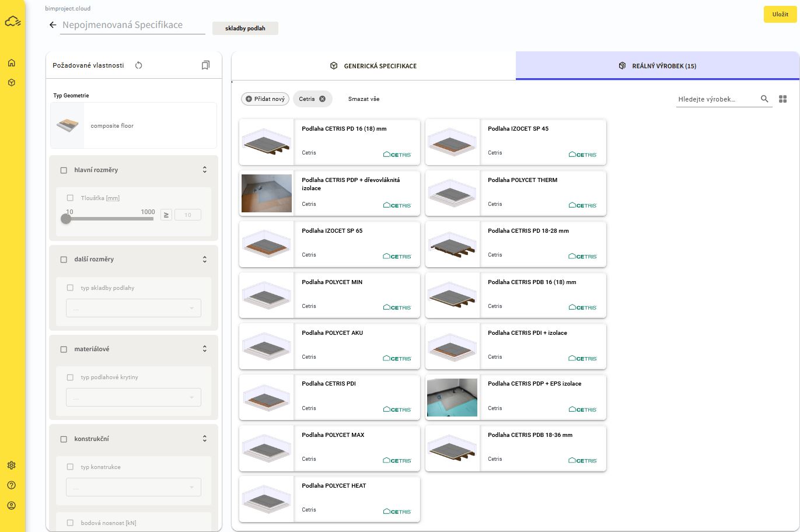Tick the bodová nosnost [kN] checkbox
The image size is (800, 532).
coord(70,523)
